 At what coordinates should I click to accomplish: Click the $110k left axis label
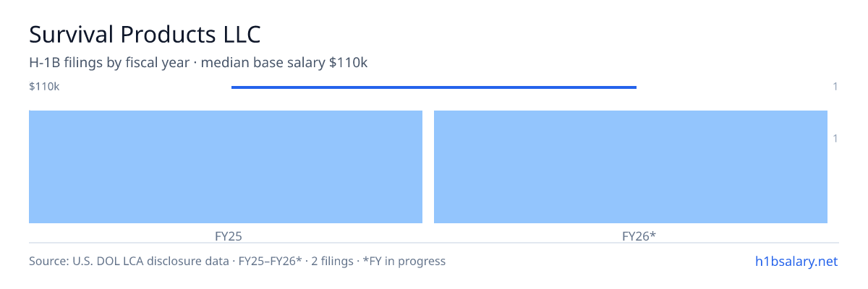point(44,87)
